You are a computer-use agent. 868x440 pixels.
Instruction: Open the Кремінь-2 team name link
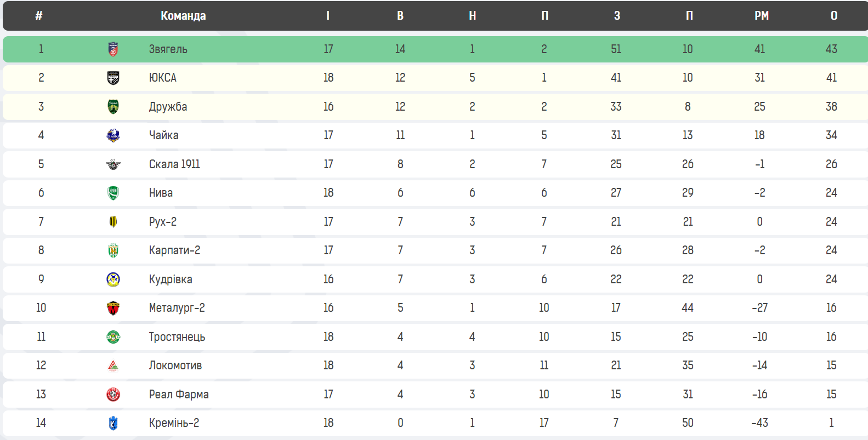pyautogui.click(x=174, y=423)
